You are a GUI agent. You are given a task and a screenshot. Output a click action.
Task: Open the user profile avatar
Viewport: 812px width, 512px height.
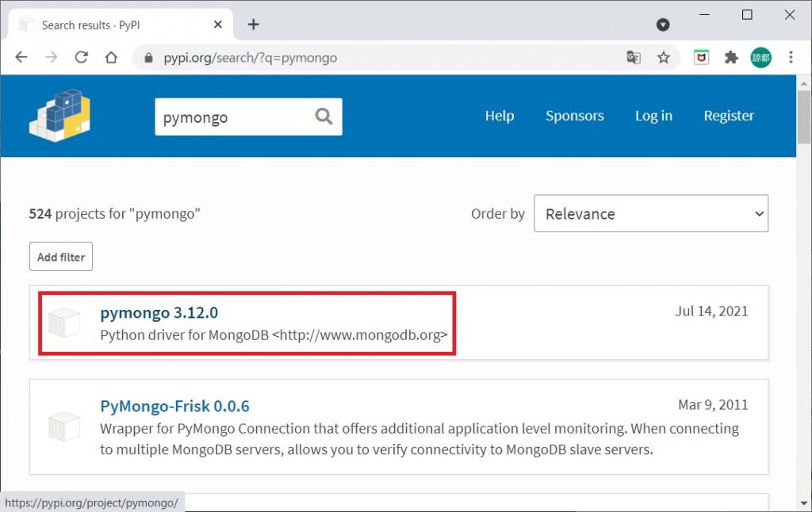click(x=760, y=57)
